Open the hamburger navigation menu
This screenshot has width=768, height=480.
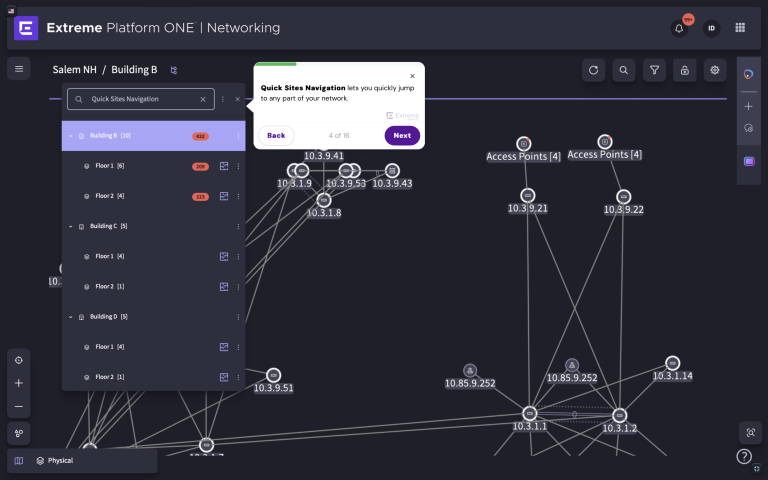point(19,69)
